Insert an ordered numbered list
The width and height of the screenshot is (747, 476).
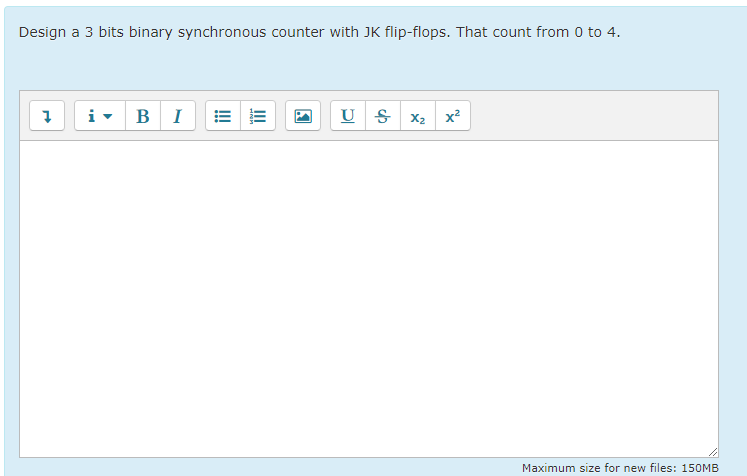click(x=258, y=116)
